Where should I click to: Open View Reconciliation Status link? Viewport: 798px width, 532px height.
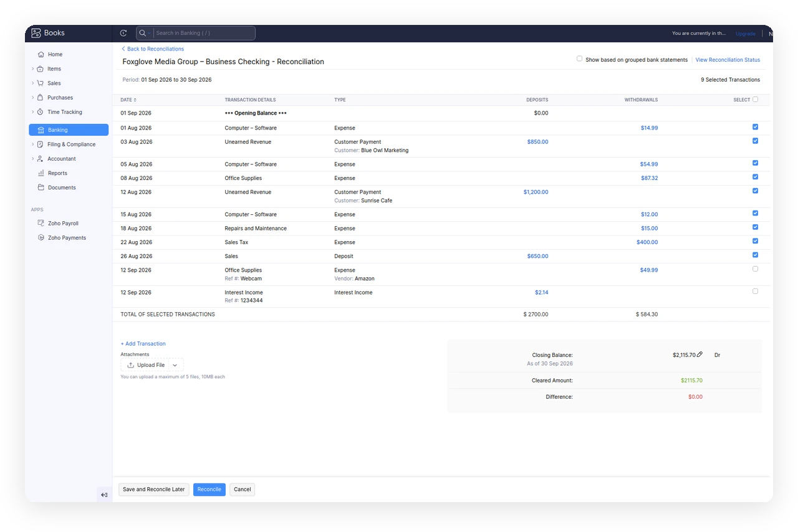pos(728,60)
